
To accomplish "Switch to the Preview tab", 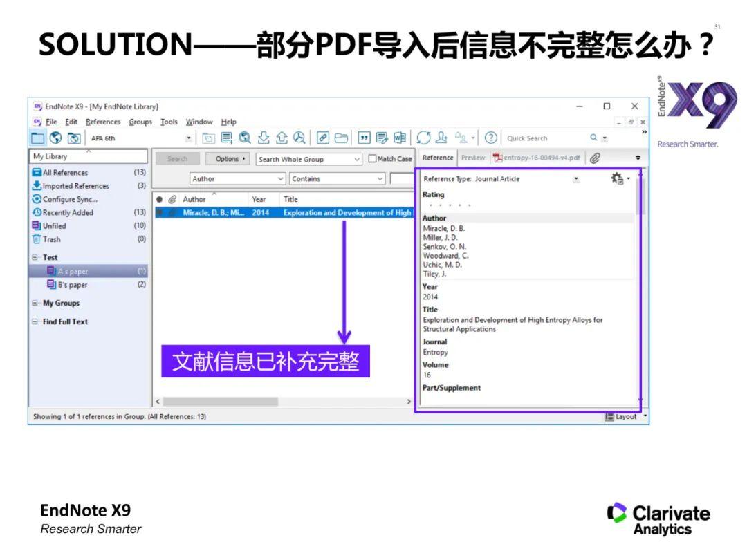I will point(473,158).
